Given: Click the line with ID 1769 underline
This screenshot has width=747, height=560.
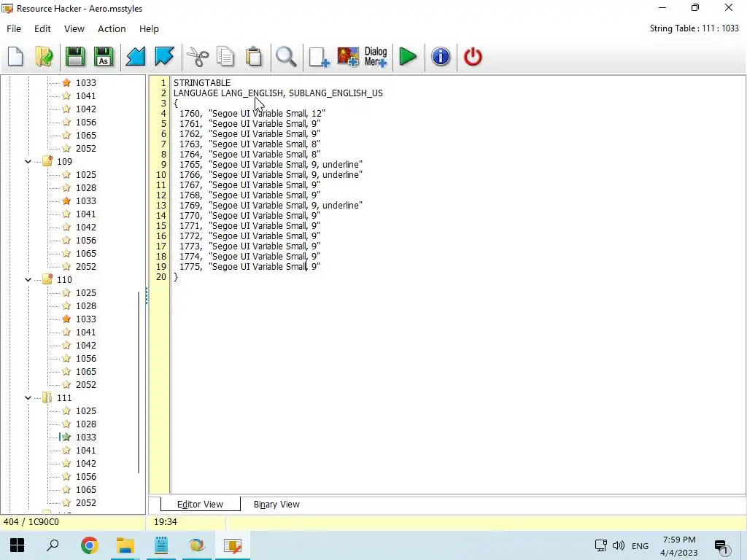Looking at the screenshot, I should click(x=271, y=205).
